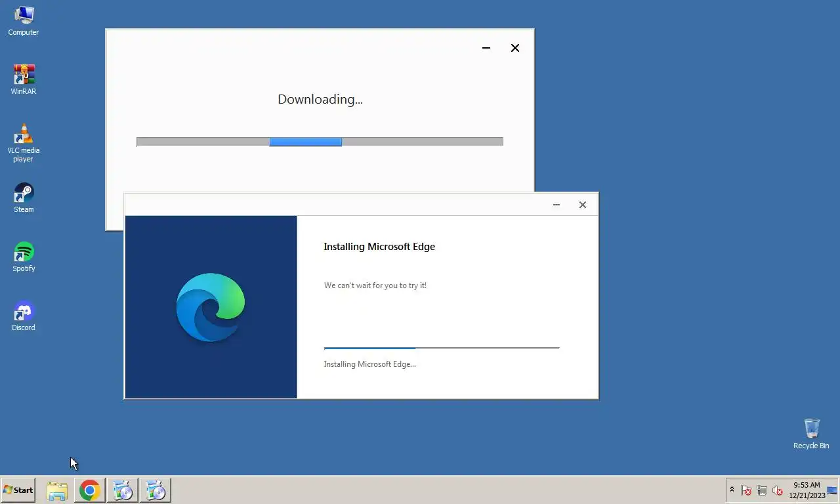Switch to the first installer taskbar item
The height and width of the screenshot is (504, 840).
pyautogui.click(x=123, y=490)
